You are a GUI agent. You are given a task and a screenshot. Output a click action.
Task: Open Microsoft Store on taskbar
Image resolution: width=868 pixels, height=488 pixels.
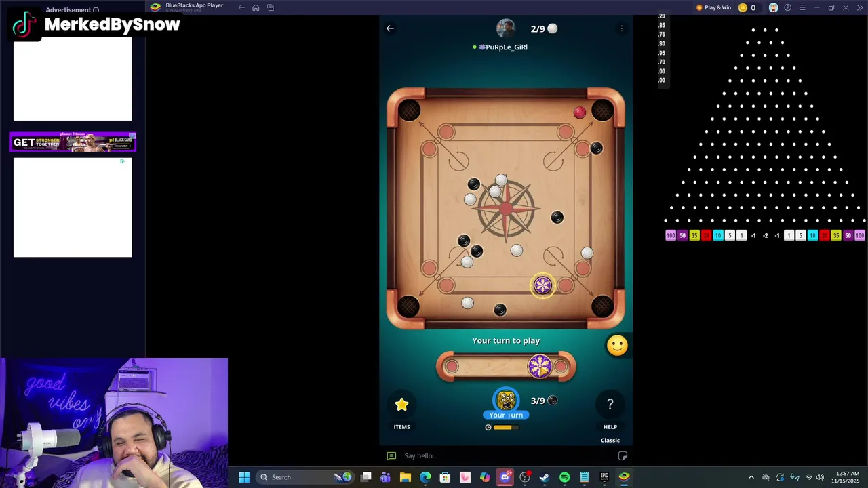tap(445, 477)
